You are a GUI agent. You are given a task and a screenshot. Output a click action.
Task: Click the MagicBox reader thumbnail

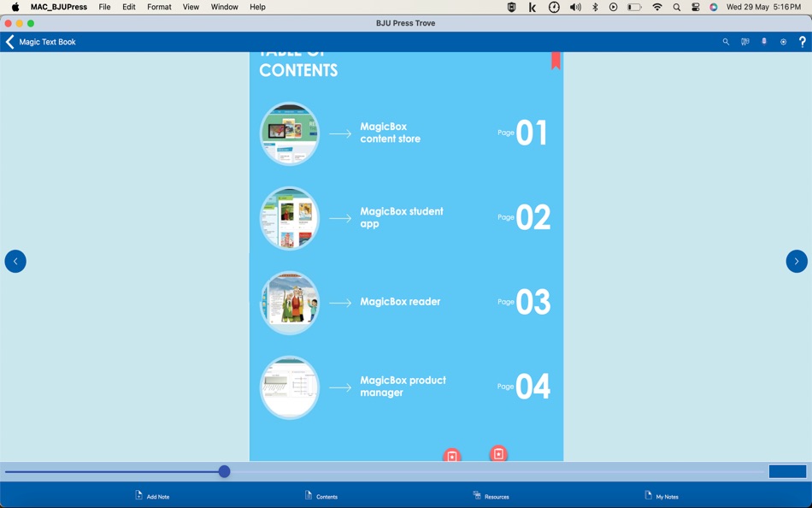290,303
